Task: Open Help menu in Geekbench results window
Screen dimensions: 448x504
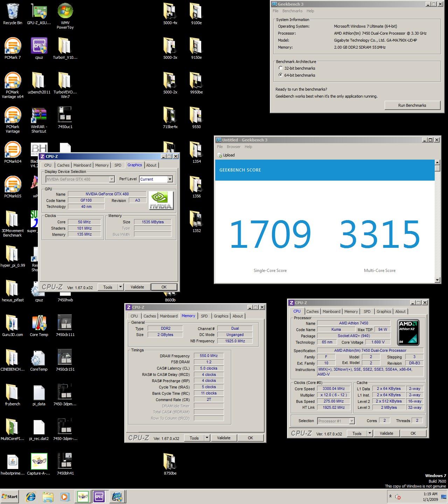Action: pyautogui.click(x=248, y=147)
